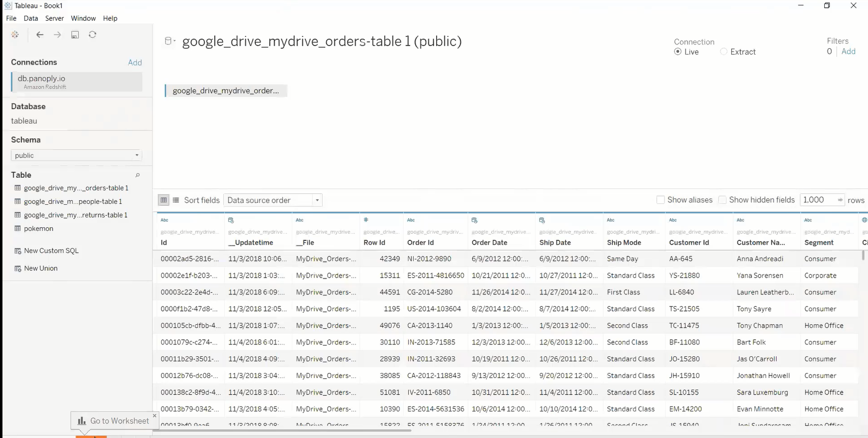The image size is (868, 438).
Task: Select the Extract connection radio button
Action: click(x=723, y=52)
